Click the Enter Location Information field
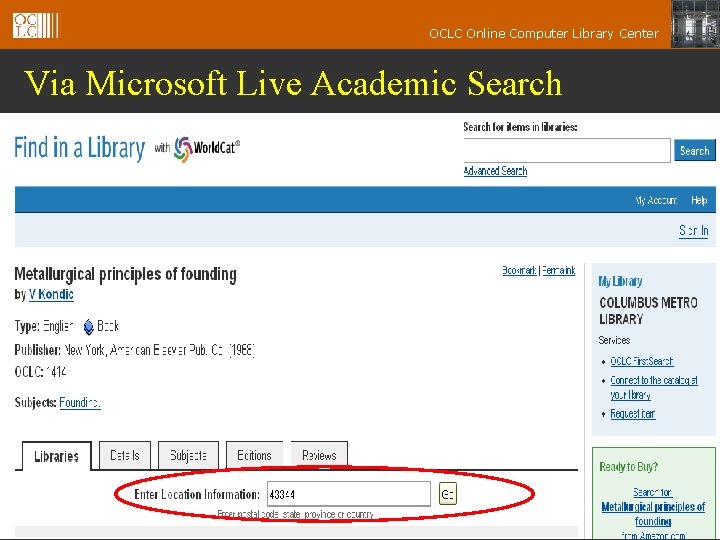This screenshot has height=540, width=720. (349, 494)
